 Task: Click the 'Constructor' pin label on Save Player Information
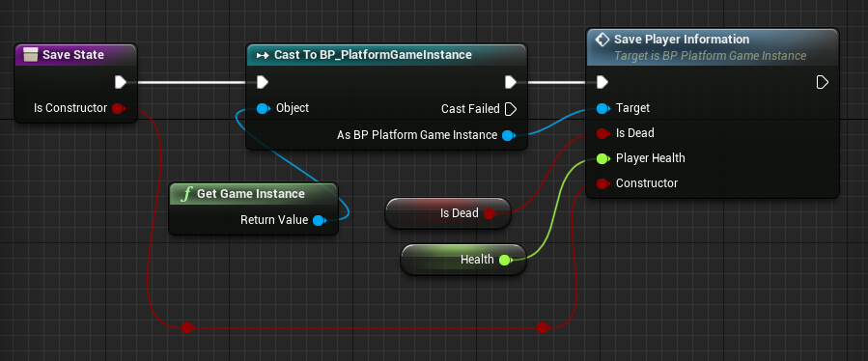pyautogui.click(x=647, y=183)
